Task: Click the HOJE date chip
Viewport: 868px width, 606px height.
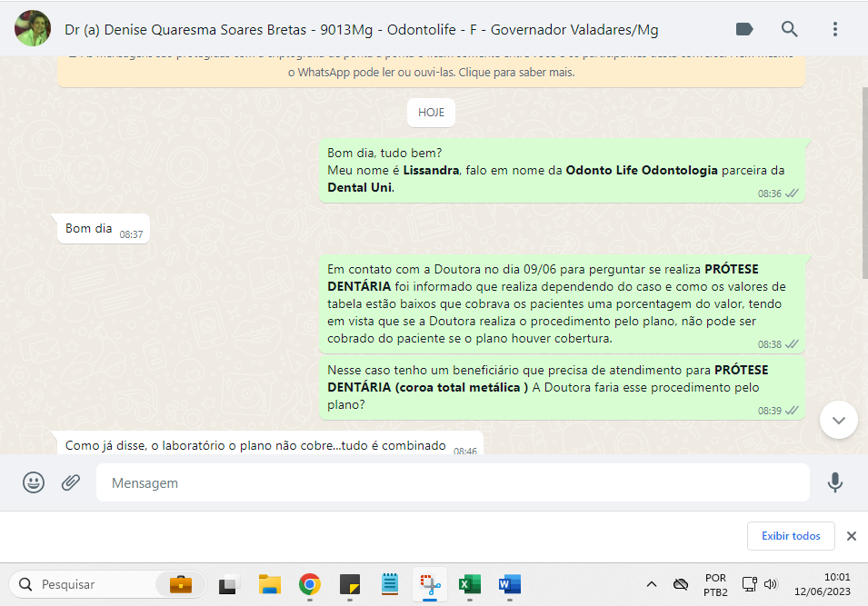Action: [431, 113]
